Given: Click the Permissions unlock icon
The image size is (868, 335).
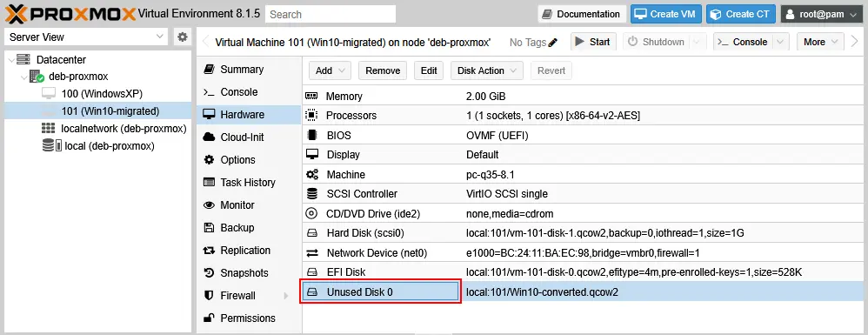Looking at the screenshot, I should tap(209, 318).
